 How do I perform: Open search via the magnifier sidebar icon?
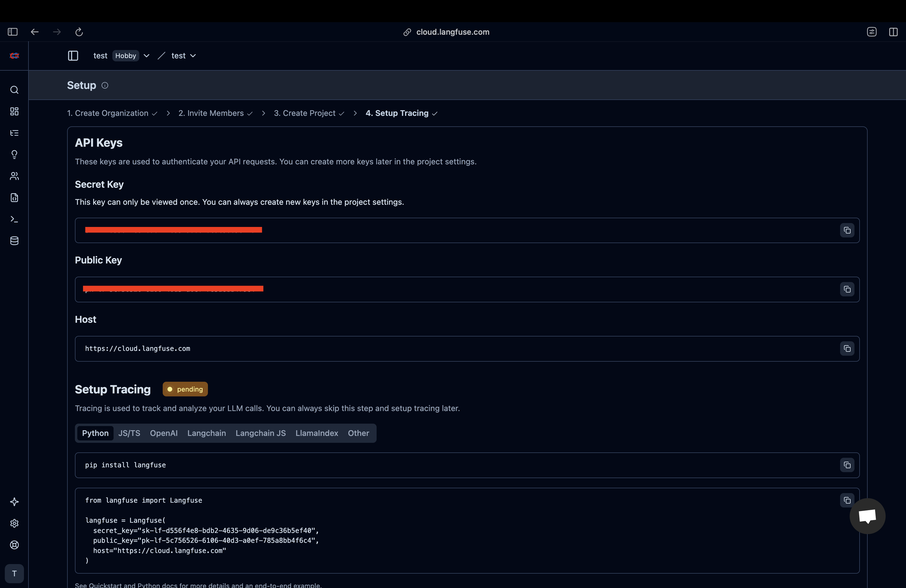14,90
